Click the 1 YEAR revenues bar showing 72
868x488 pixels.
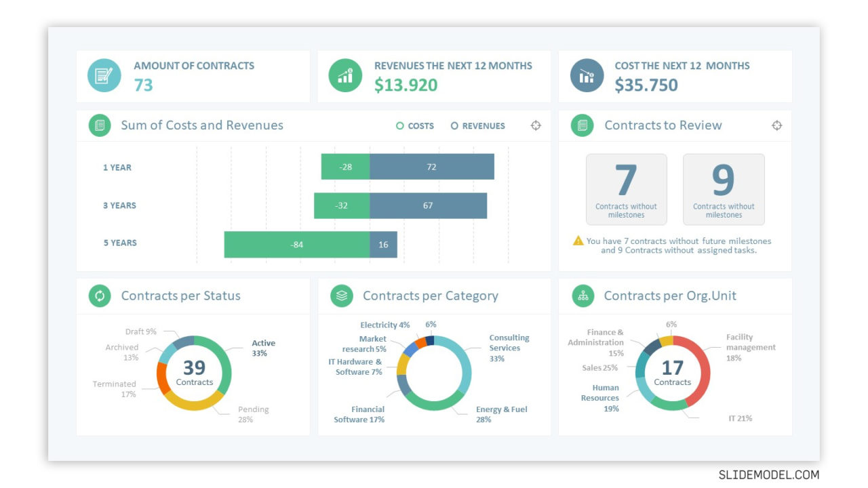pyautogui.click(x=432, y=167)
